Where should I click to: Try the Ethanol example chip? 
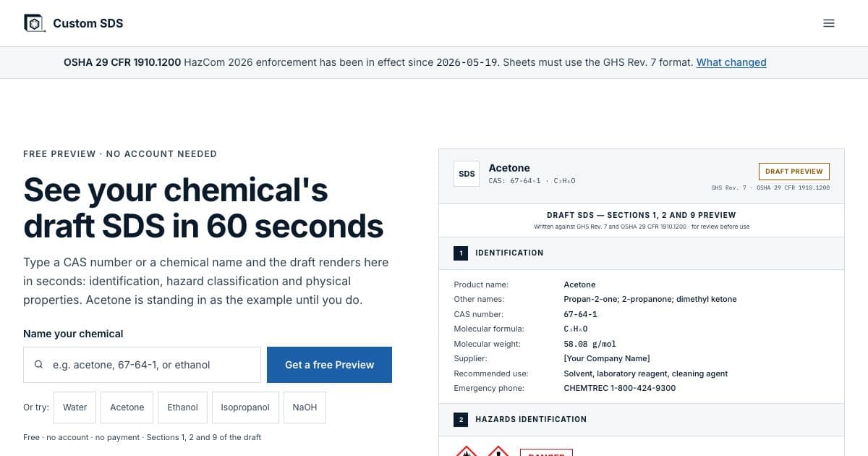pos(182,408)
